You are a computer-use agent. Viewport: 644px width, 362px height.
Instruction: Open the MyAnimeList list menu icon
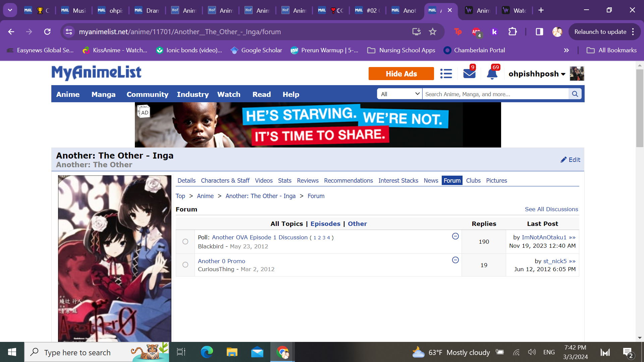point(446,73)
